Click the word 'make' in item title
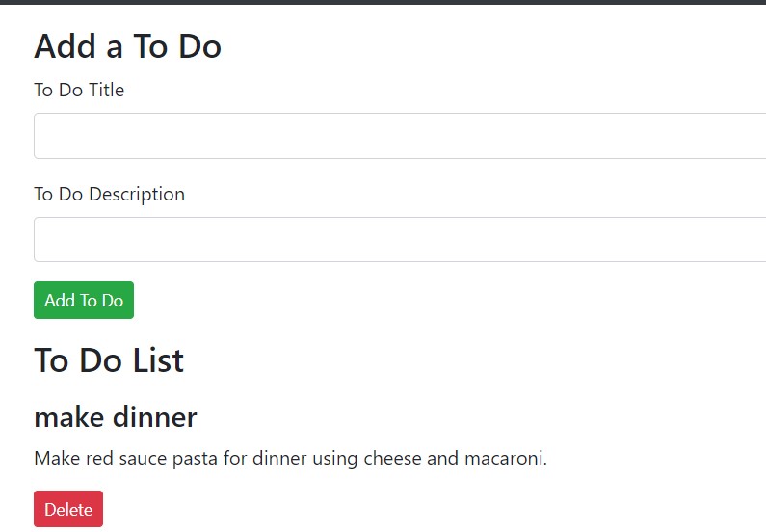Viewport: 766px width, 532px height. [68, 417]
